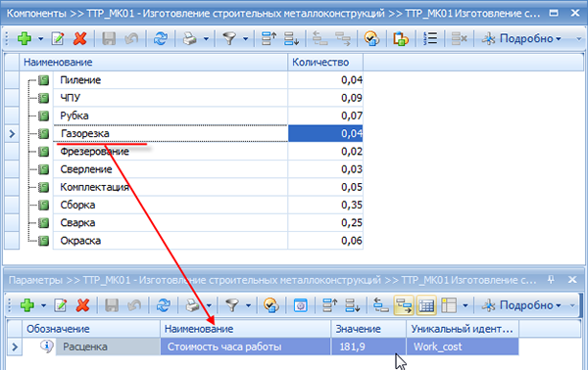Open the Add dropdown arrow in Parameters toolbar
Screen dimensions: 588x370
point(43,305)
